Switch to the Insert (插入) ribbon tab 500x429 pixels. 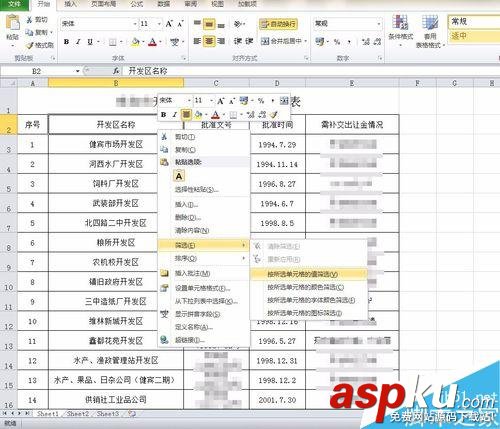tap(70, 4)
